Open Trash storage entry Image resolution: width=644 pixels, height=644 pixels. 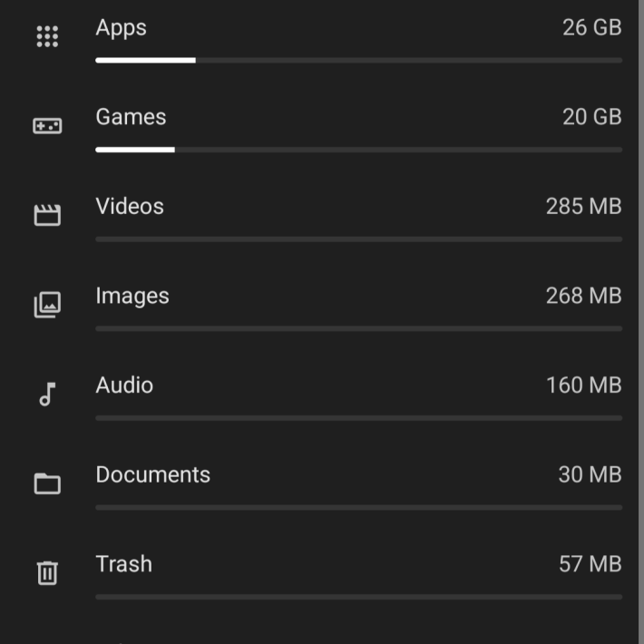click(322, 578)
